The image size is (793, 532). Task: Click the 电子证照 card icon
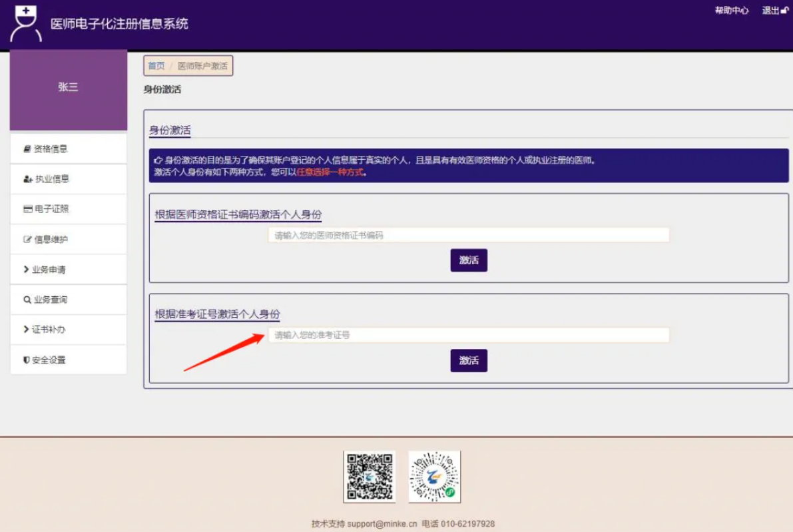click(28, 209)
